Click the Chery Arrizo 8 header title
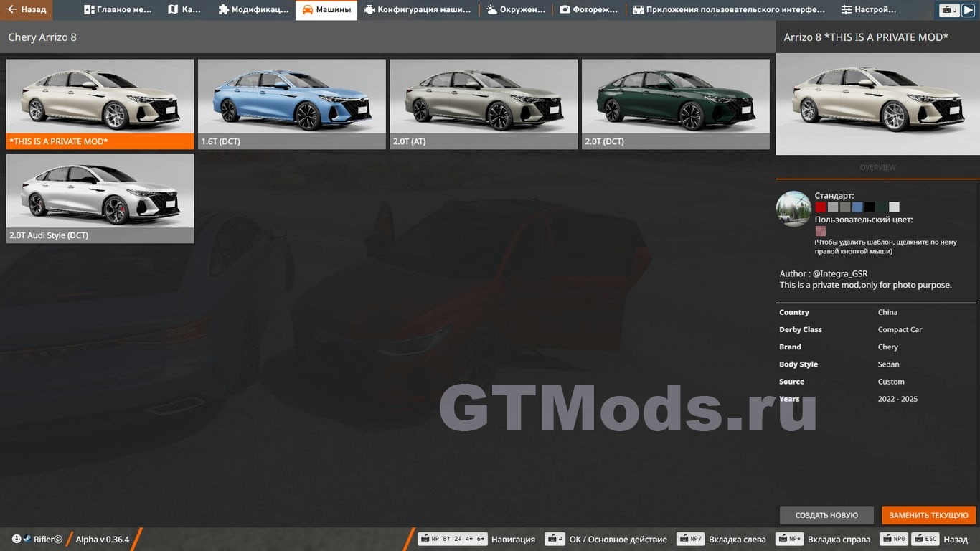This screenshot has width=980, height=551. [42, 37]
